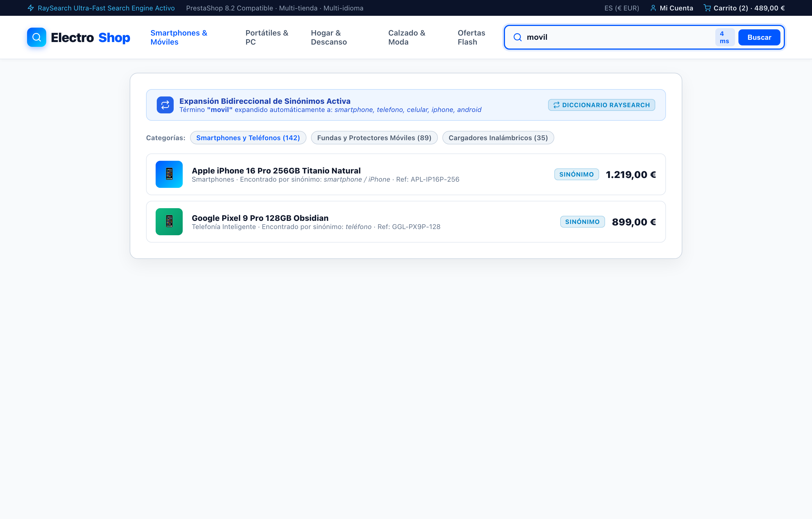The image size is (812, 519).
Task: Filter by Fundas y Protectores Móviles (89)
Action: 374,138
